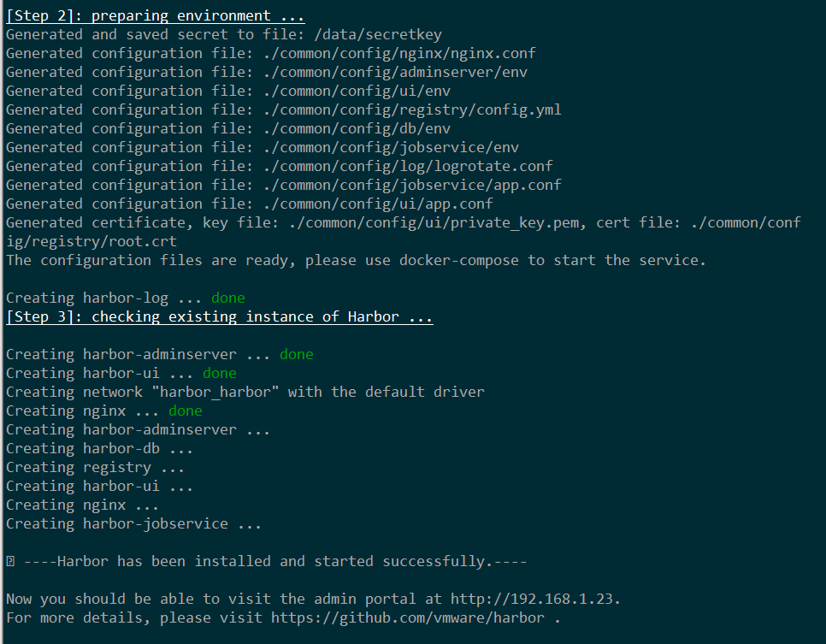Click the adminserver/env configuration path
This screenshot has width=826, height=644.
[394, 72]
